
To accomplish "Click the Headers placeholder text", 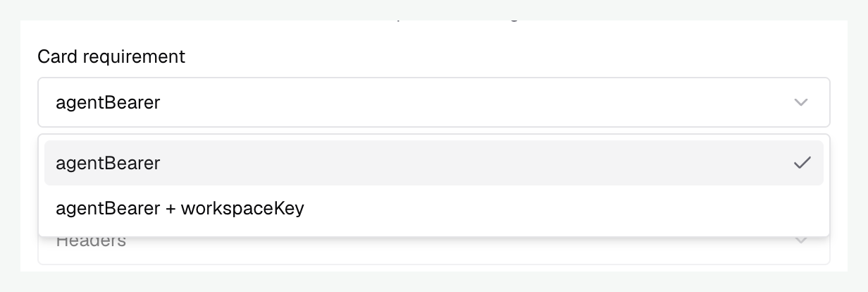I will [91, 241].
